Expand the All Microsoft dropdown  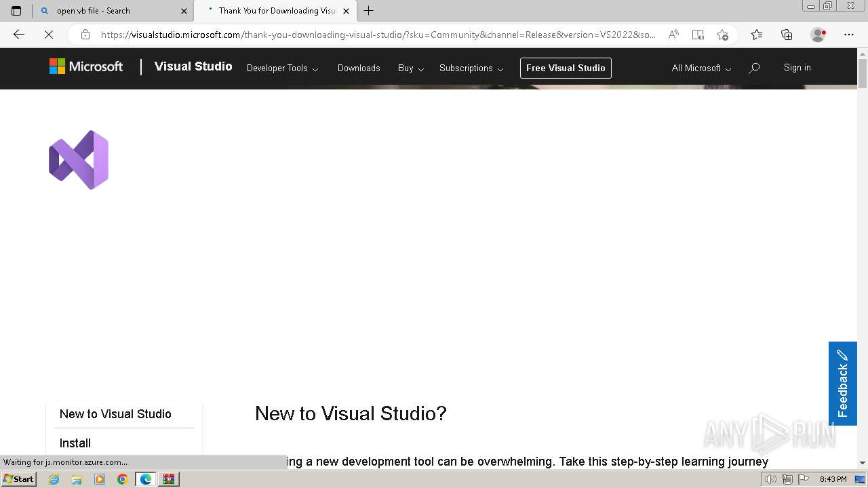point(701,68)
